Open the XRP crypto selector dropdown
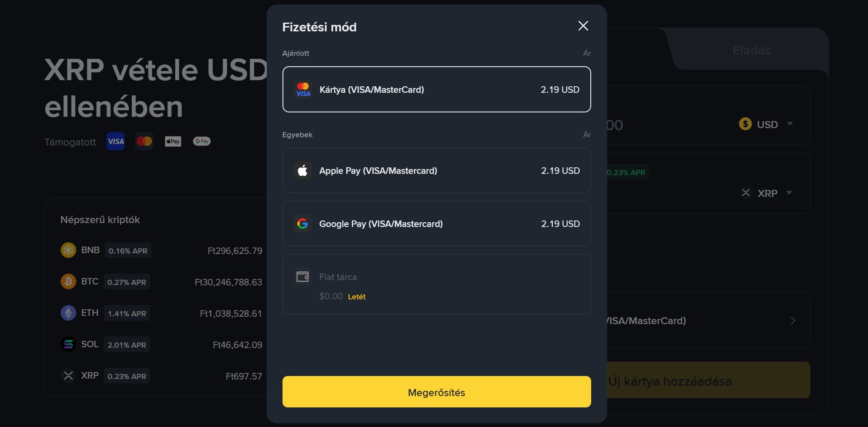 point(790,193)
